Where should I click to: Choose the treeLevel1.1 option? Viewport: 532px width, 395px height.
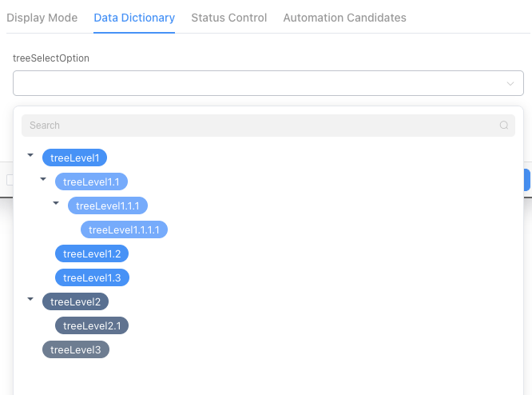[x=91, y=182]
